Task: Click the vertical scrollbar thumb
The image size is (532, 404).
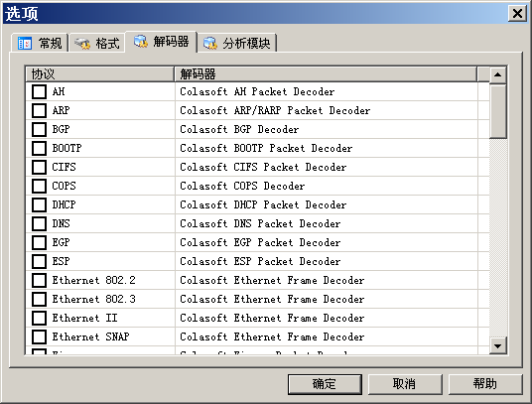Action: pos(497,111)
